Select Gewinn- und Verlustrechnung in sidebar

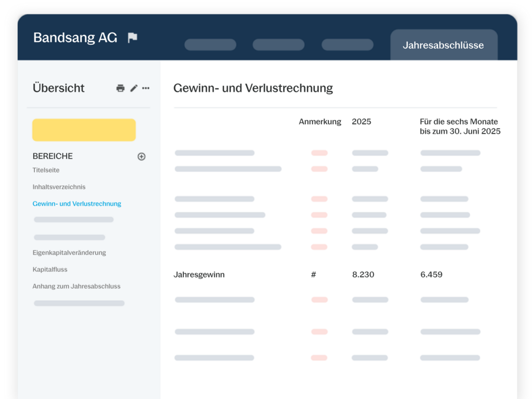77,204
